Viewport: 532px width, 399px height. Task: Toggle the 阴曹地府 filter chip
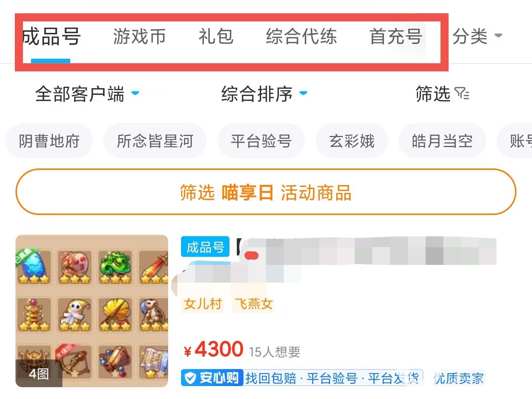pos(49,141)
